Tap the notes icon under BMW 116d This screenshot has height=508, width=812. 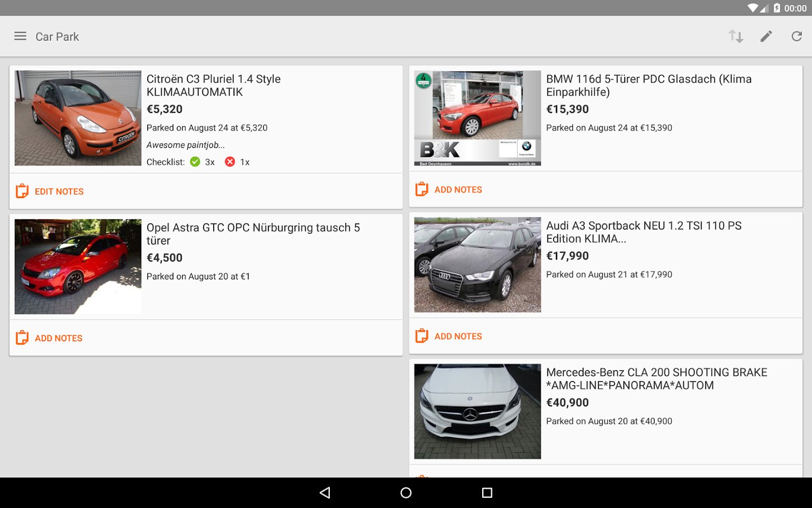[422, 190]
